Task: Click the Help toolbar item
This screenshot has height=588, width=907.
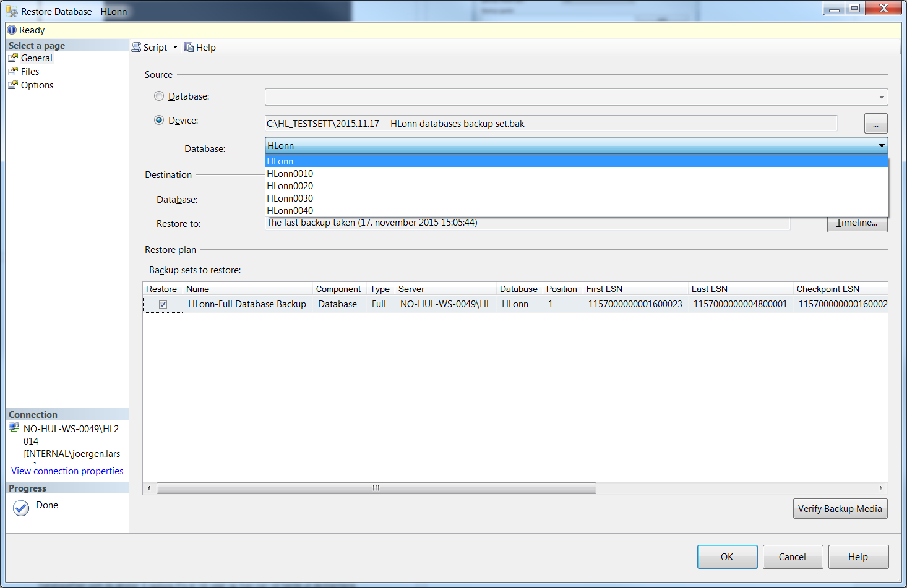Action: tap(200, 48)
